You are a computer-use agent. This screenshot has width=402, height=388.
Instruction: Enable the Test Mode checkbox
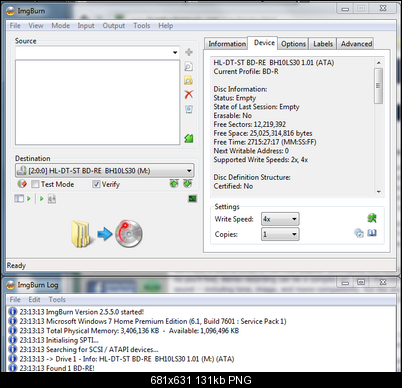tap(35, 184)
